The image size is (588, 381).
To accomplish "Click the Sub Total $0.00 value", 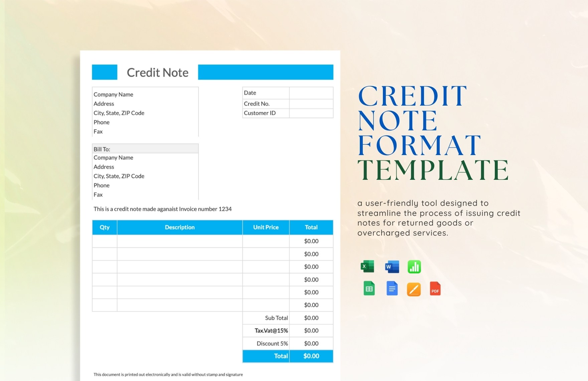I will coord(311,318).
